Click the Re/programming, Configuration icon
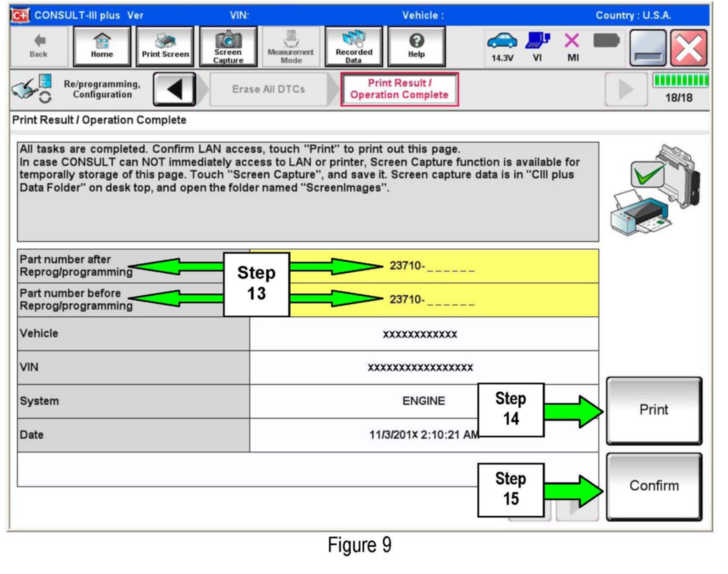 point(32,89)
